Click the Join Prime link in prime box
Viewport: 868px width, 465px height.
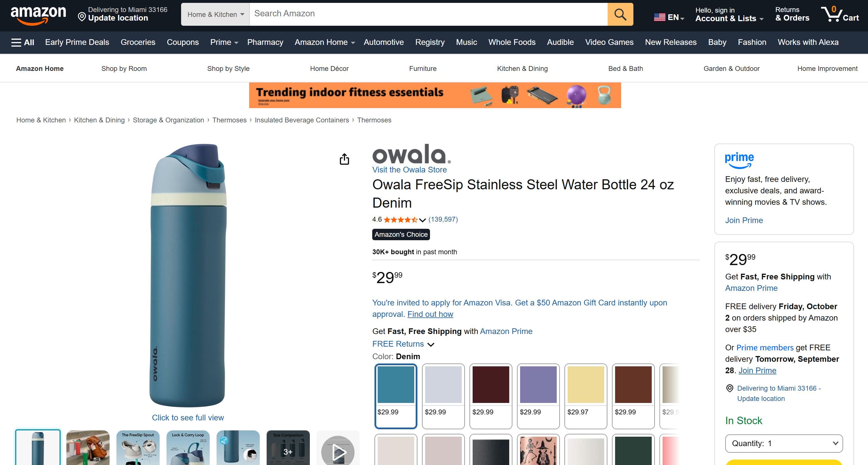[x=744, y=220]
